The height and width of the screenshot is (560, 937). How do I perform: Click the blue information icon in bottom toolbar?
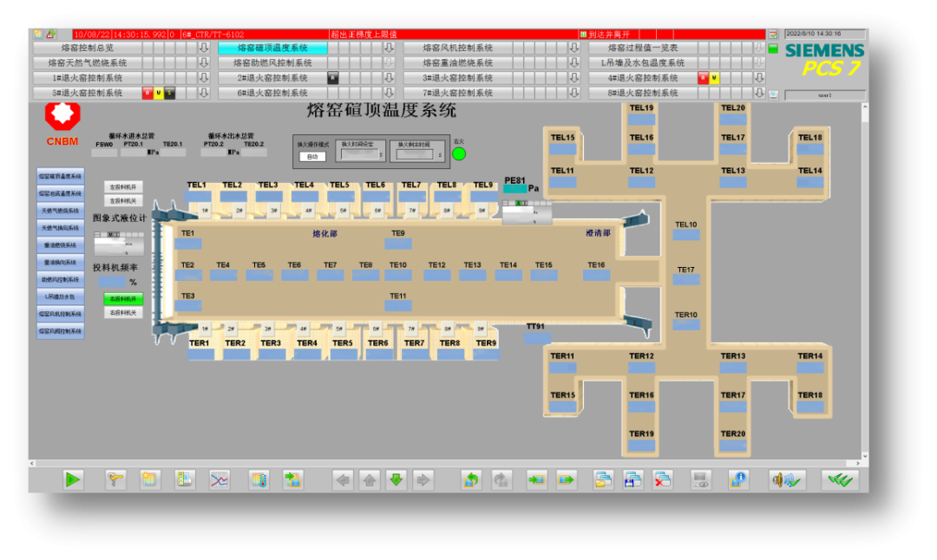738,479
